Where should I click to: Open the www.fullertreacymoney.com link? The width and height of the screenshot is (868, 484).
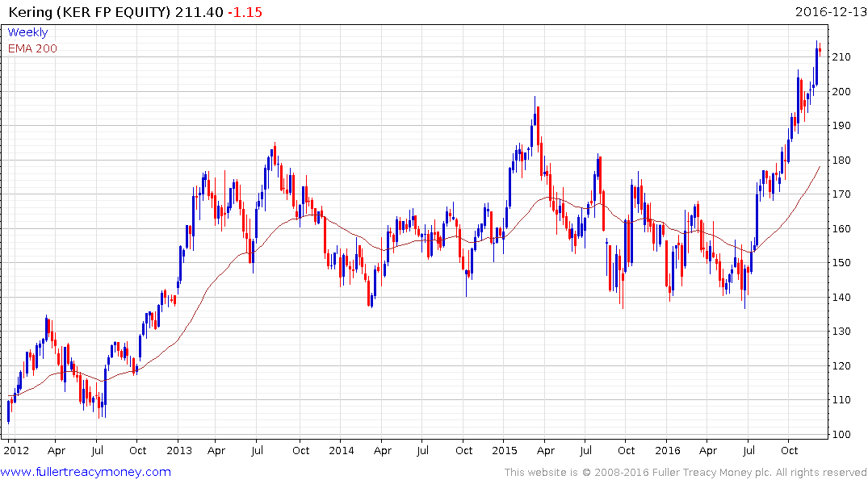tap(86, 472)
